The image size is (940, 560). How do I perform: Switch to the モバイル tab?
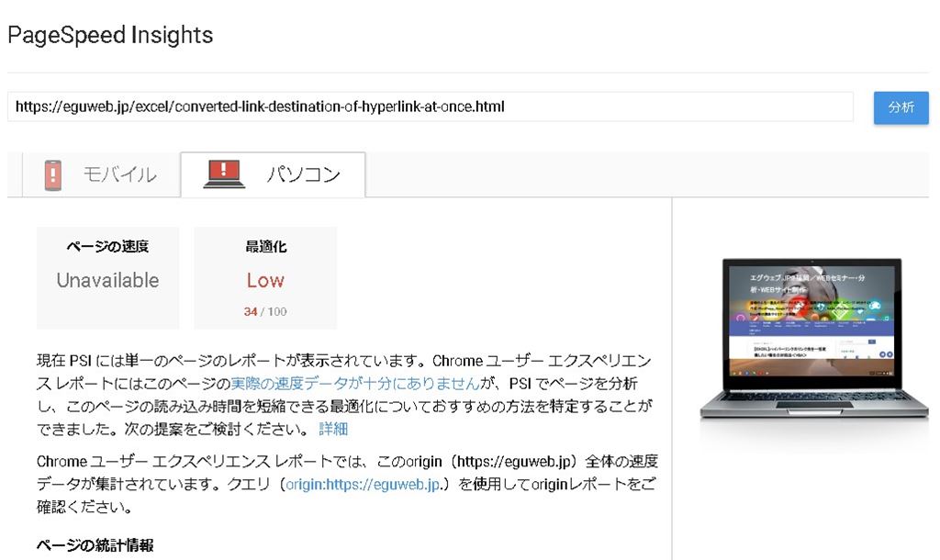tap(119, 174)
